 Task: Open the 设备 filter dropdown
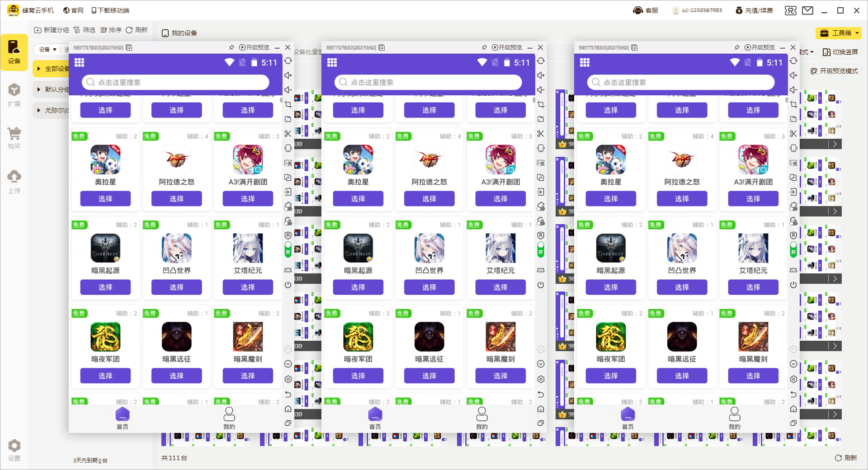pos(47,50)
